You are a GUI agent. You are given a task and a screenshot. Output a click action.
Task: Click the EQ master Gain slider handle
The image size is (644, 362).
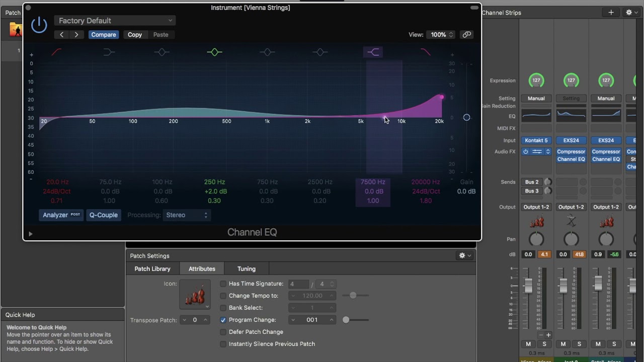coord(466,117)
